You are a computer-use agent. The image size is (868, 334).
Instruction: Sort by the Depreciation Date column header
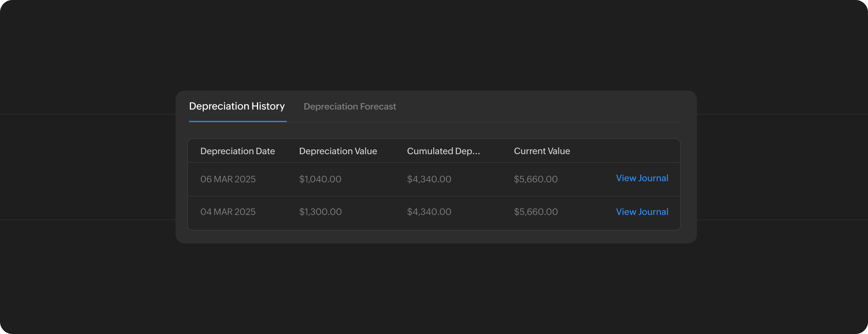coord(237,151)
